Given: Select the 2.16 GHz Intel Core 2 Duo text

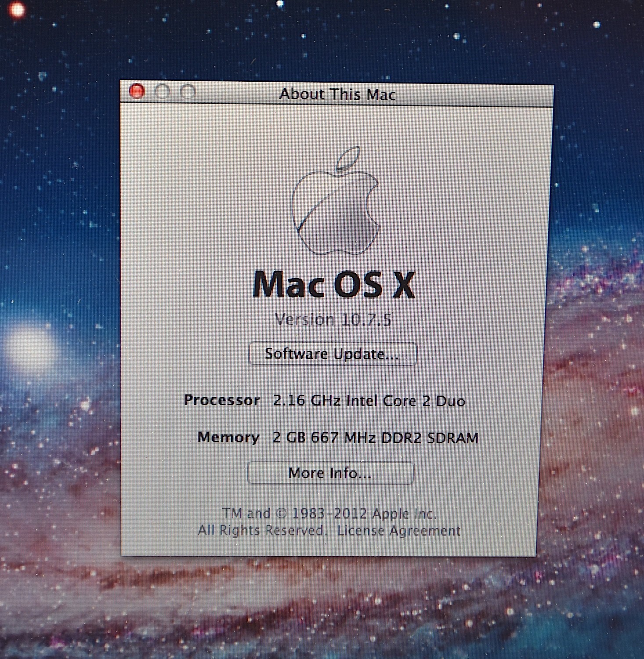Looking at the screenshot, I should coord(369,401).
